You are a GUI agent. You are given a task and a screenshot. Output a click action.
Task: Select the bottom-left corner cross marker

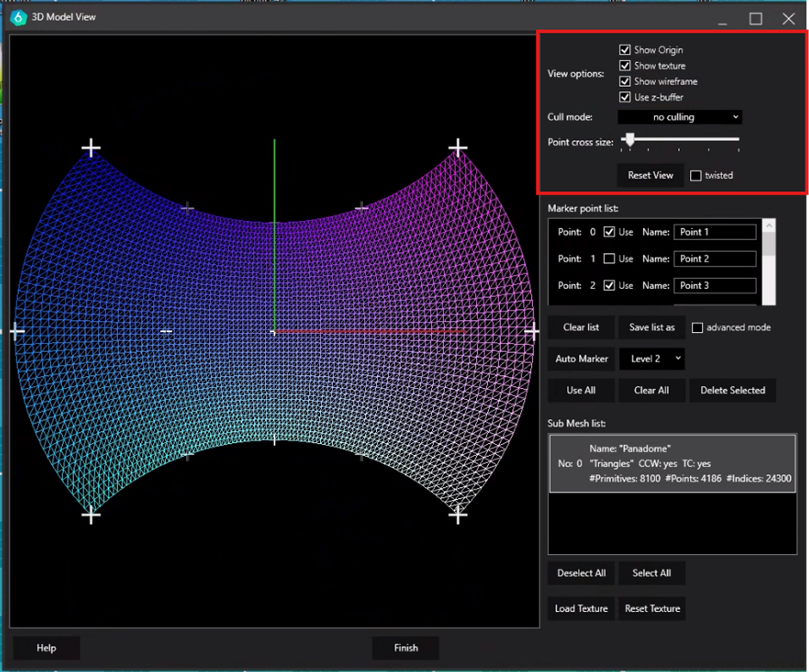[90, 515]
